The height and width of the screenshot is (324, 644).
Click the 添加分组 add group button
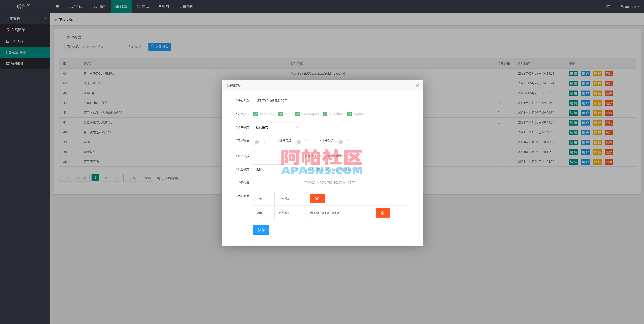click(160, 46)
